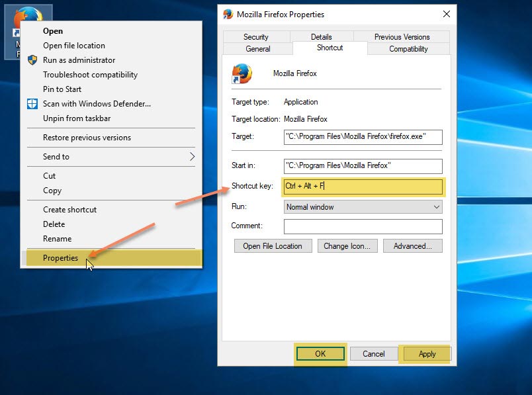The width and height of the screenshot is (532, 395).
Task: Click the Shortcut key field
Action: (363, 187)
